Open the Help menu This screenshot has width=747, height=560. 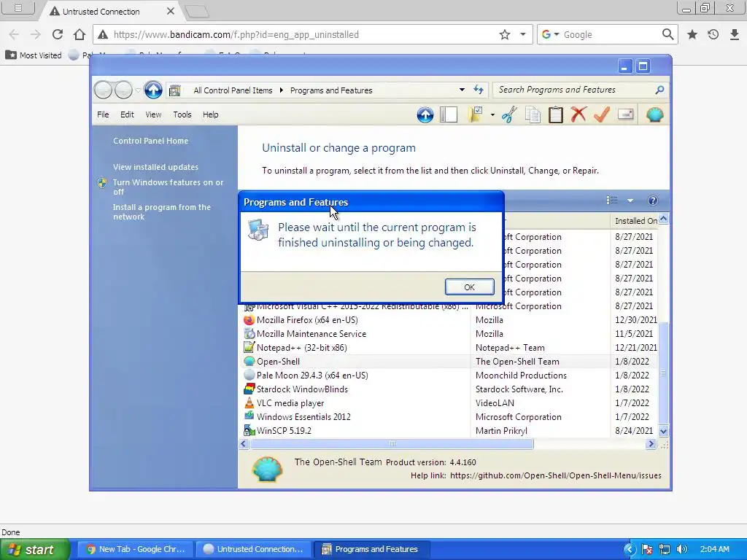pyautogui.click(x=211, y=114)
